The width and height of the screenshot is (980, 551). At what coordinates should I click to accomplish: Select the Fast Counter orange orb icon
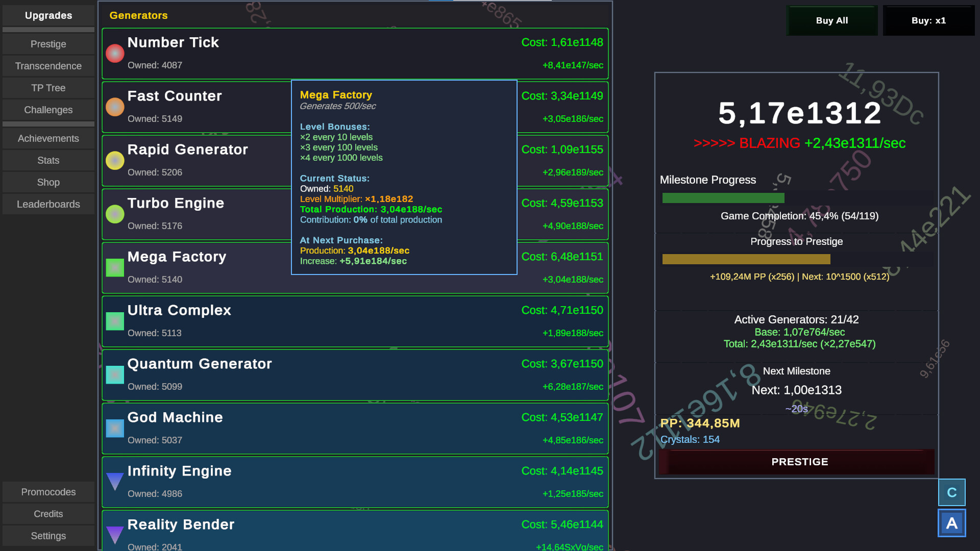click(114, 107)
